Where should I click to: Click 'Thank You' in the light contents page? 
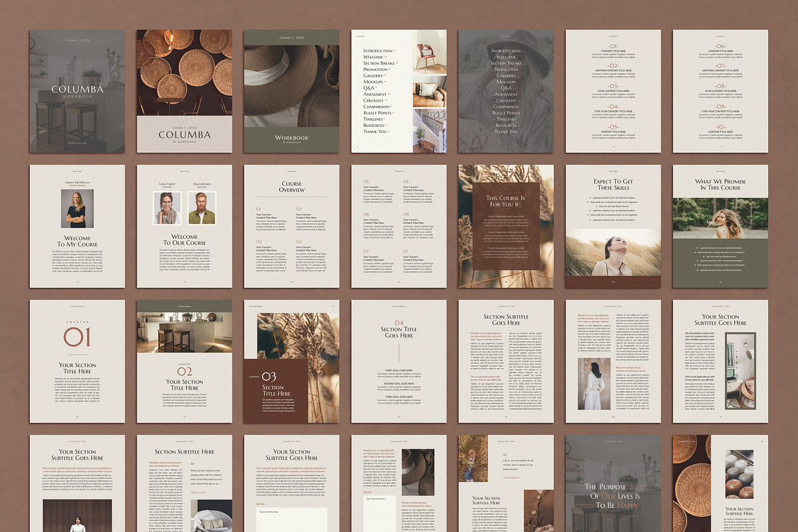click(375, 132)
